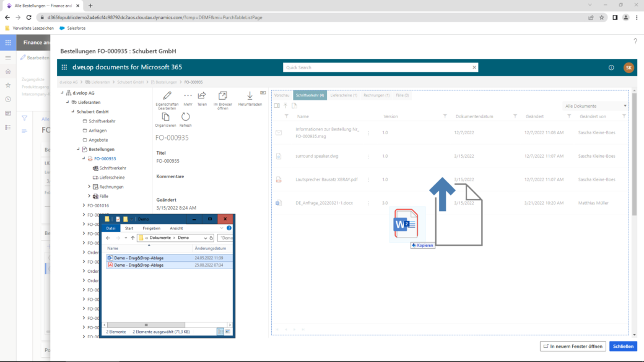Viewport: 644px width, 362px height.
Task: Collapse the FO-000935 tree node
Action: coord(84,158)
